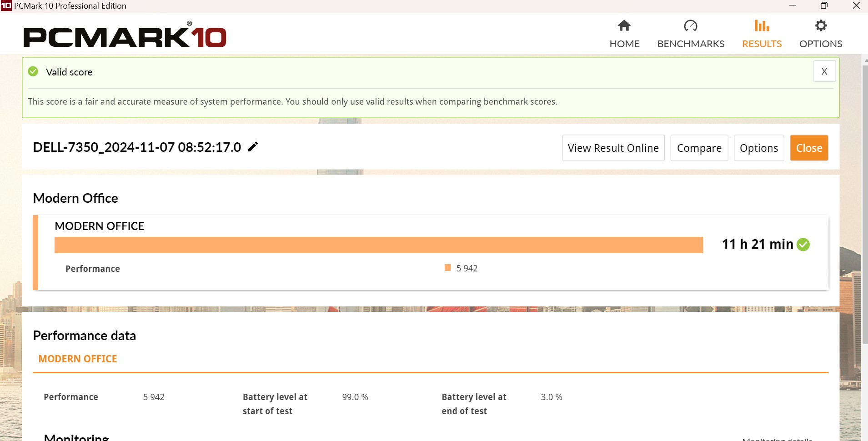Image resolution: width=868 pixels, height=441 pixels.
Task: Select the Results bar chart icon
Action: (x=762, y=26)
